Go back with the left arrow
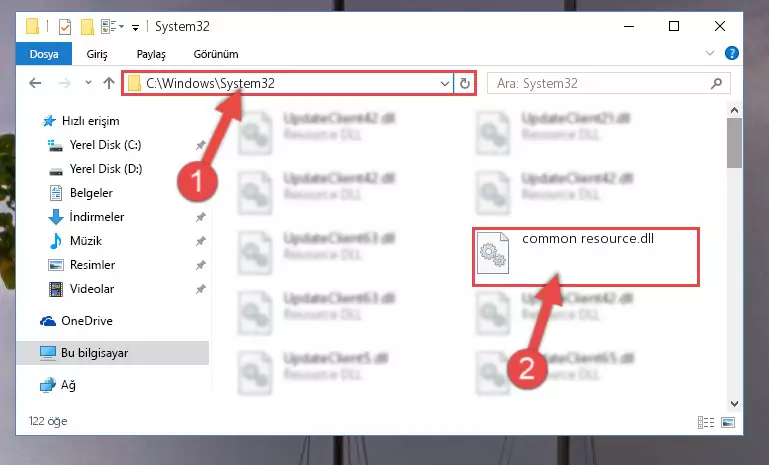769x465 pixels. click(x=35, y=83)
